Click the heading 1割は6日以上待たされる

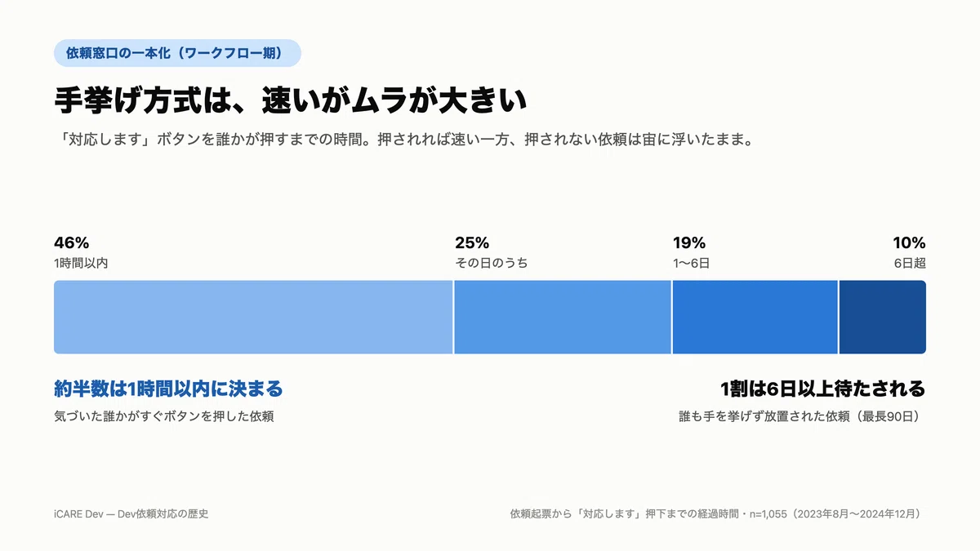(x=823, y=388)
